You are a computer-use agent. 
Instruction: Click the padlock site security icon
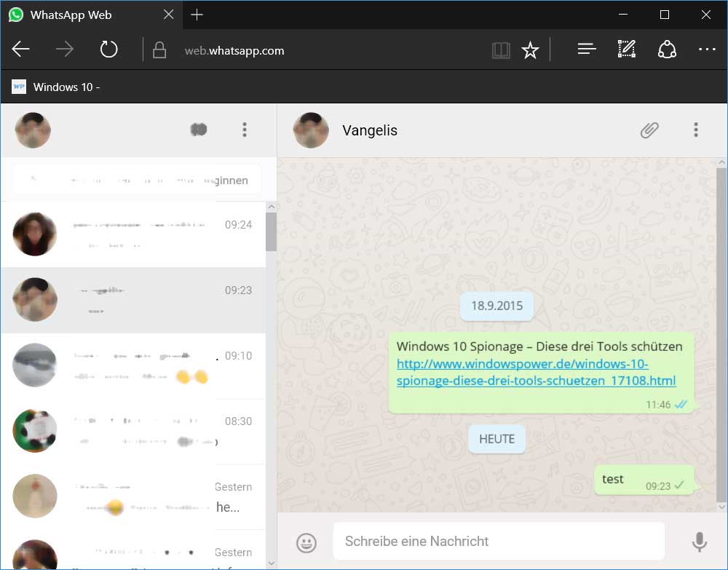[159, 50]
